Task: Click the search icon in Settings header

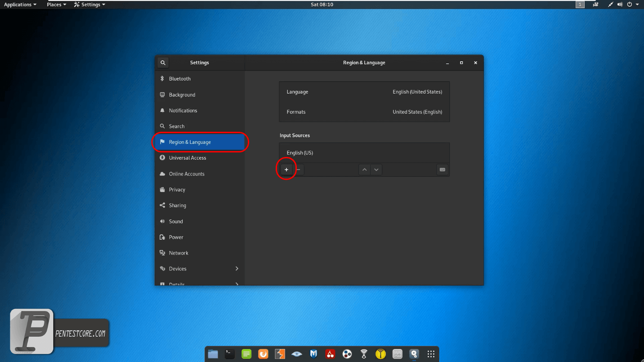Action: click(163, 63)
